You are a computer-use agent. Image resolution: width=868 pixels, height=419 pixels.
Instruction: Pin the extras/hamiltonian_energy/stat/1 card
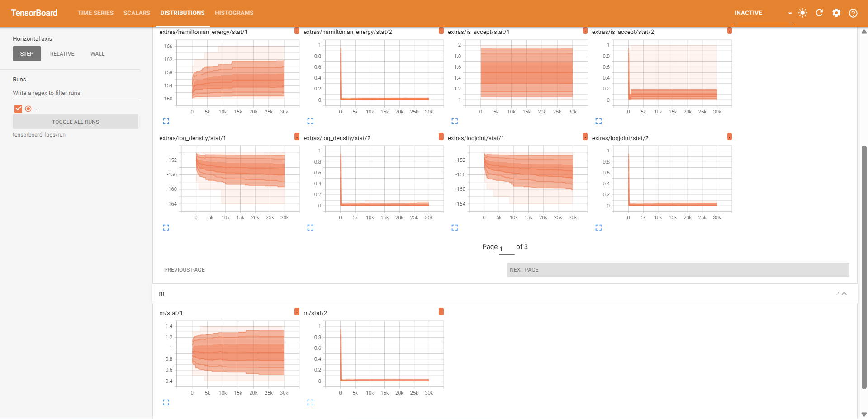tap(297, 31)
